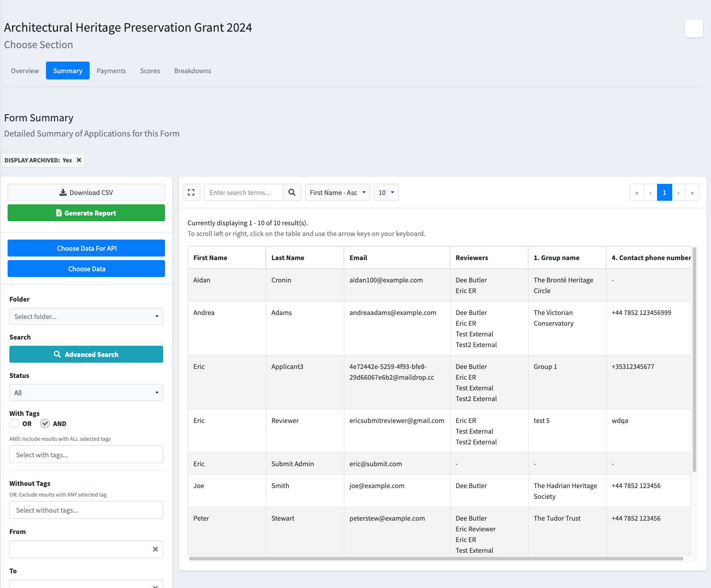711x588 pixels.
Task: Open the Status dropdown showing All
Action: click(x=86, y=393)
